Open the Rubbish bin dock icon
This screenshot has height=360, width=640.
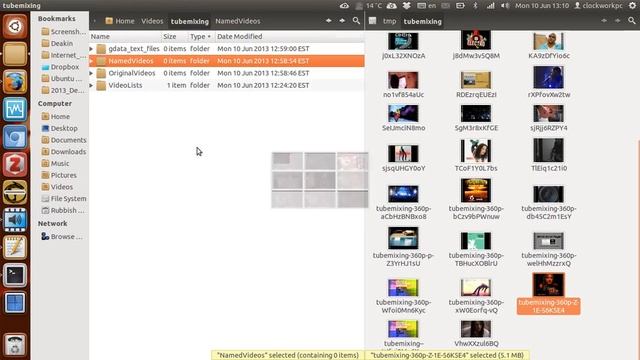(15, 345)
